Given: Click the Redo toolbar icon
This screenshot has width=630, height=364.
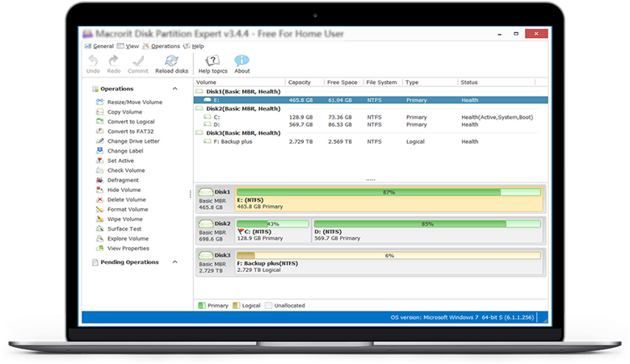Looking at the screenshot, I should tap(114, 61).
